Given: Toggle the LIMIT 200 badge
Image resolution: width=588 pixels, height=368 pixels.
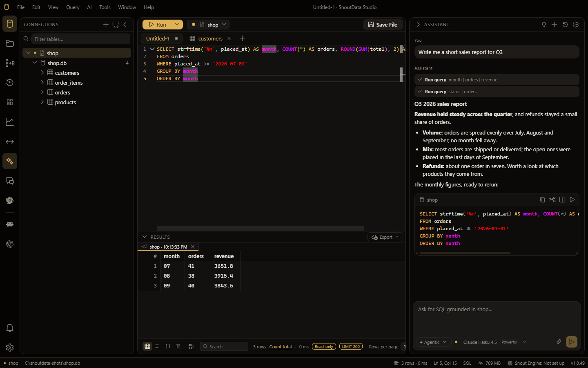Looking at the screenshot, I should pos(351,346).
